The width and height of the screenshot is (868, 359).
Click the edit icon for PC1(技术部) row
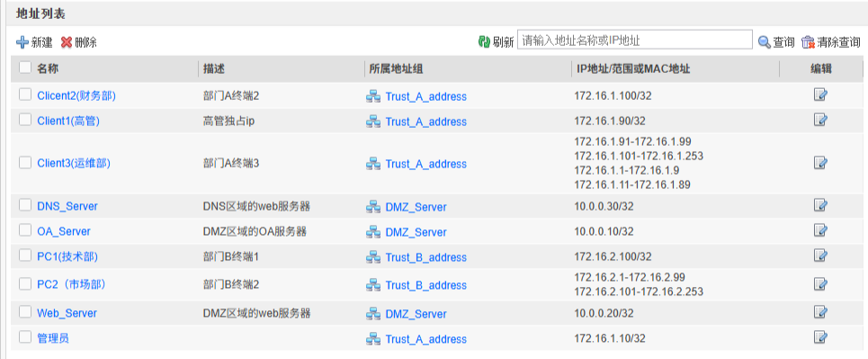[820, 256]
